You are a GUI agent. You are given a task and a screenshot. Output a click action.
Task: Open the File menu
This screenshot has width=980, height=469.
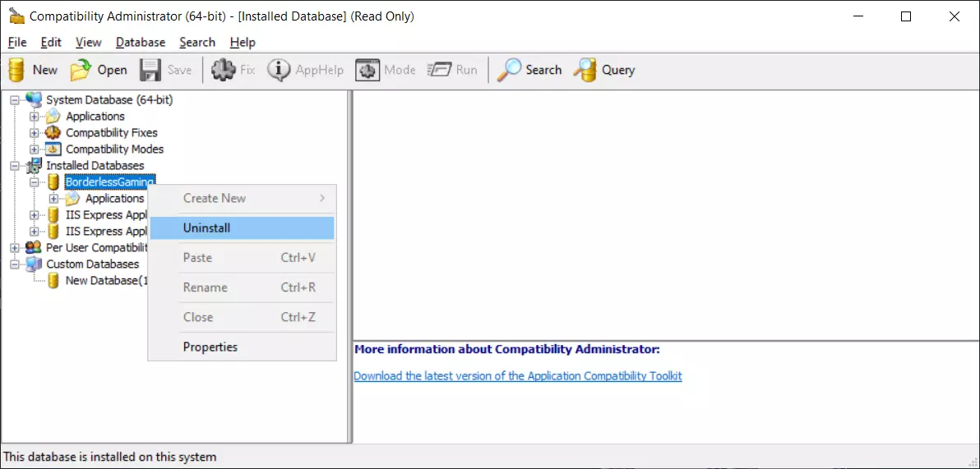(17, 43)
